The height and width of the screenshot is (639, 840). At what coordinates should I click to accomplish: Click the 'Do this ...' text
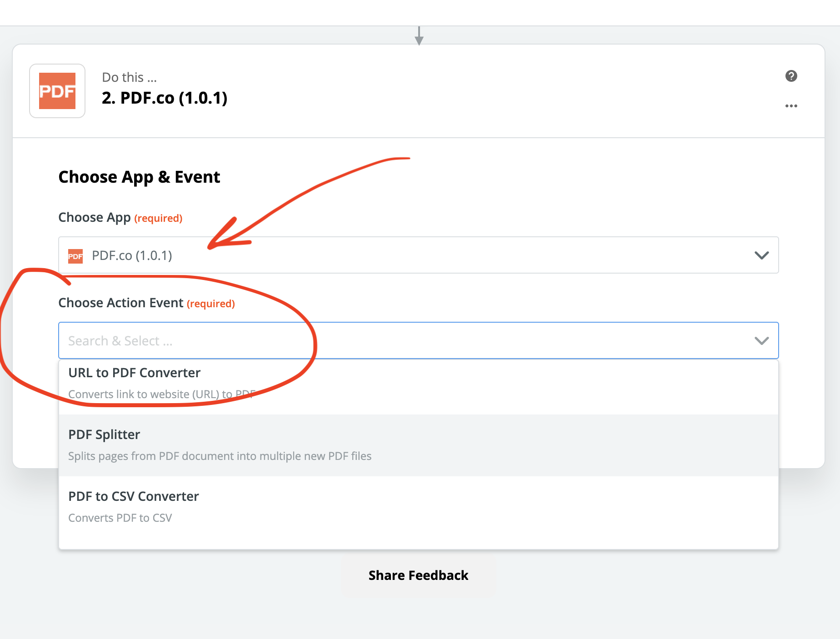(130, 77)
